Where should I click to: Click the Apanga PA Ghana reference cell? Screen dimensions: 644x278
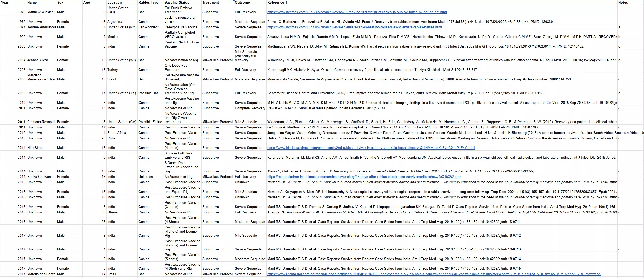(442, 212)
